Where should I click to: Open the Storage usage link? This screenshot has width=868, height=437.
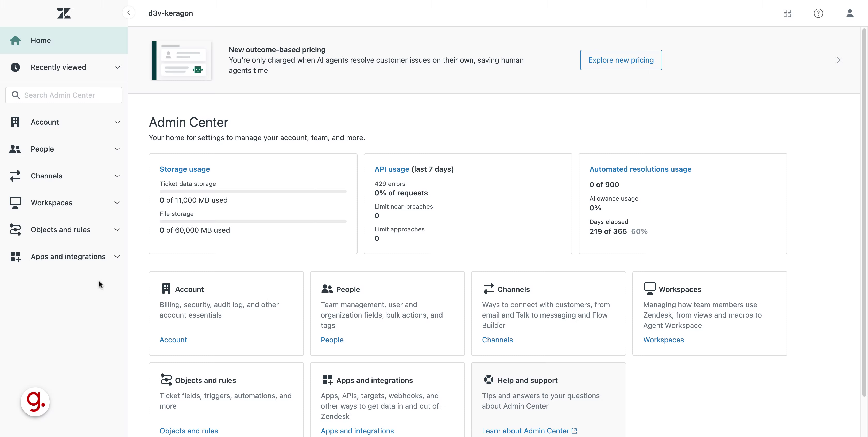pyautogui.click(x=185, y=169)
